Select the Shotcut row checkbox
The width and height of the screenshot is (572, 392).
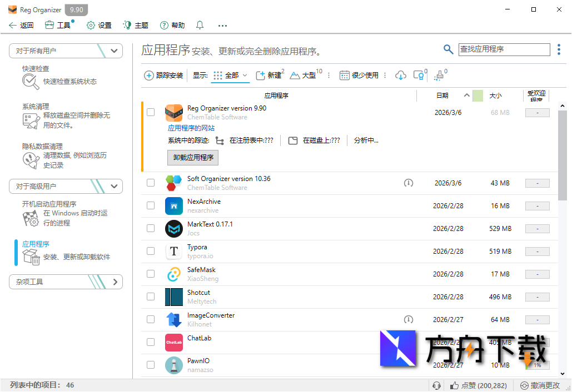point(151,296)
